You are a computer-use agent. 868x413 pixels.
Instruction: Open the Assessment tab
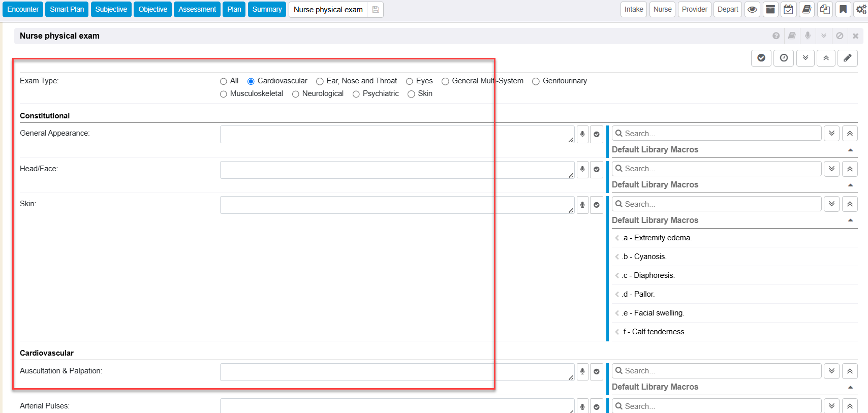click(x=197, y=10)
